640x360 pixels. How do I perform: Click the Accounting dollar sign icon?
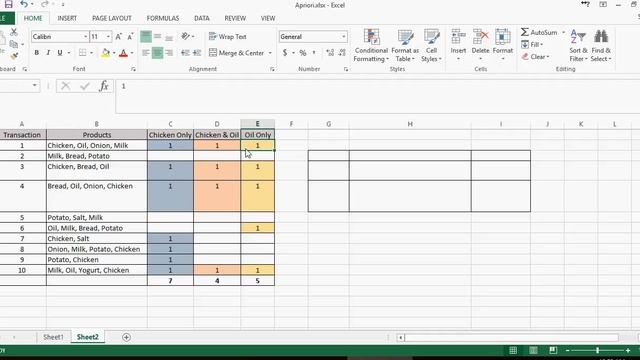point(285,53)
